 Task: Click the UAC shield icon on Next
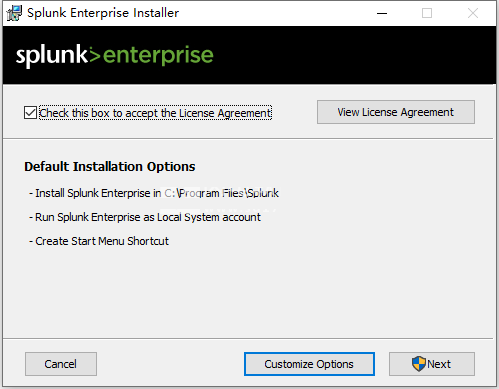(x=419, y=364)
